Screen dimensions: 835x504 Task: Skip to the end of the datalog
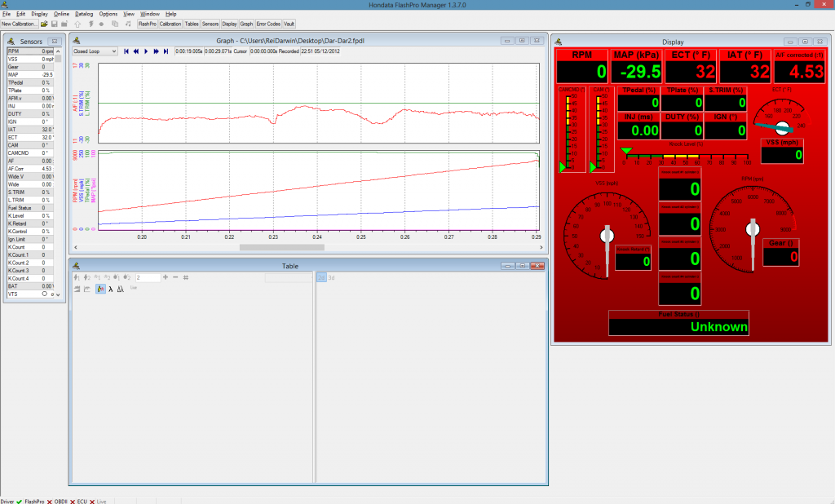tap(166, 51)
